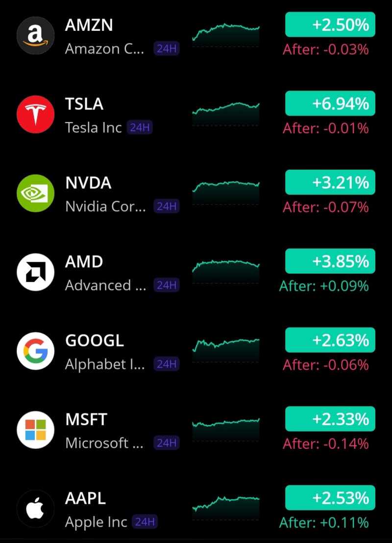This screenshot has width=392, height=543.
Task: Toggle AMZN +2.50% change badge
Action: pyautogui.click(x=330, y=25)
